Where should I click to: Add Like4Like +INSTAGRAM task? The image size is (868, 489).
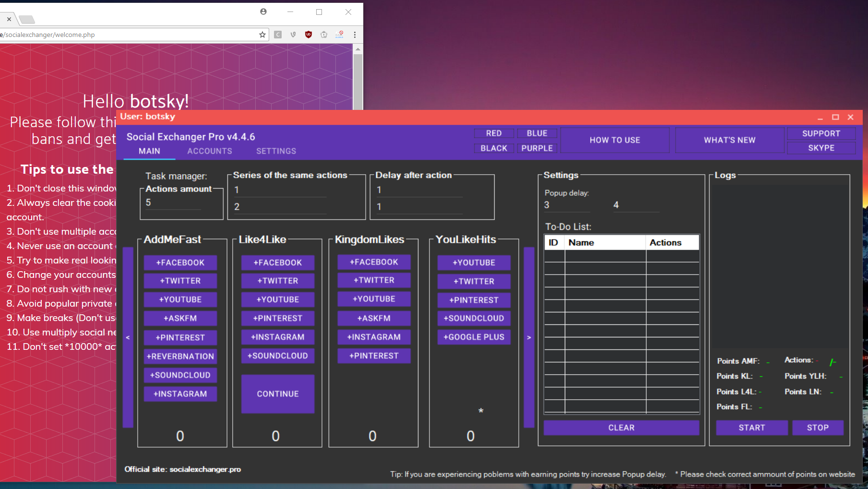(278, 337)
